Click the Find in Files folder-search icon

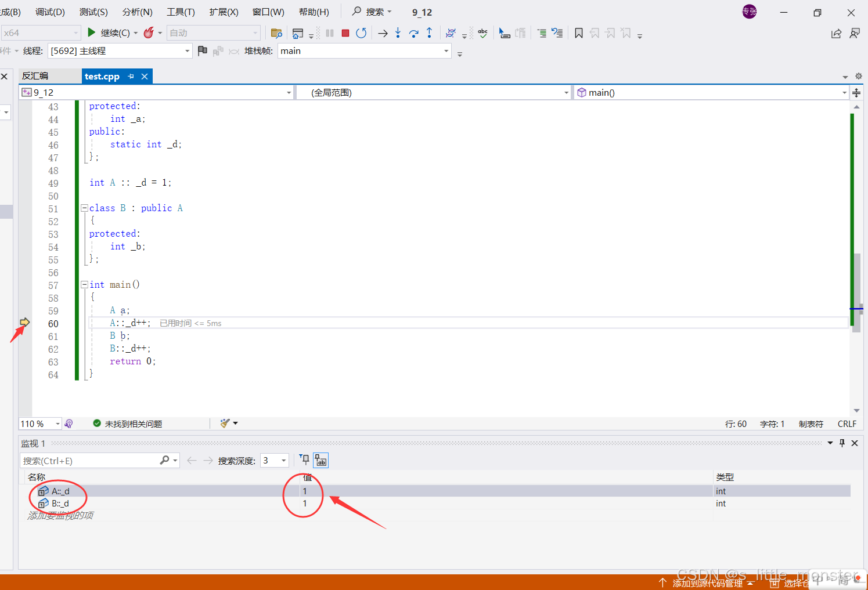point(276,33)
